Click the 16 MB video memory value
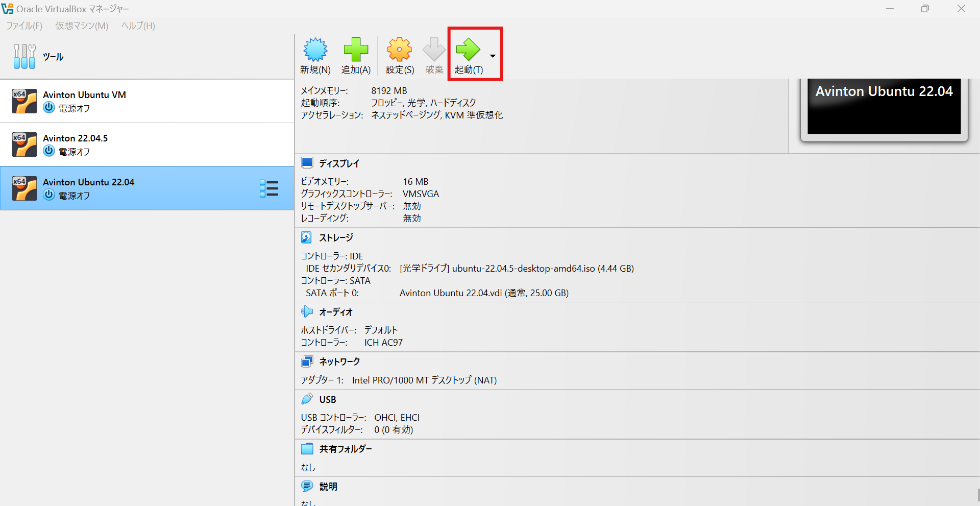This screenshot has width=980, height=506. [415, 182]
